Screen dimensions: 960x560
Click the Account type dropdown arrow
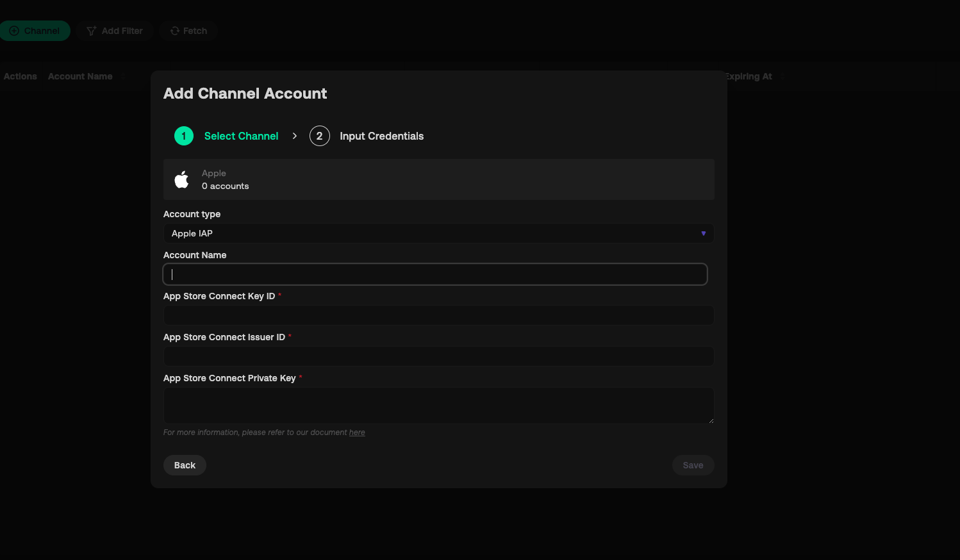tap(703, 233)
